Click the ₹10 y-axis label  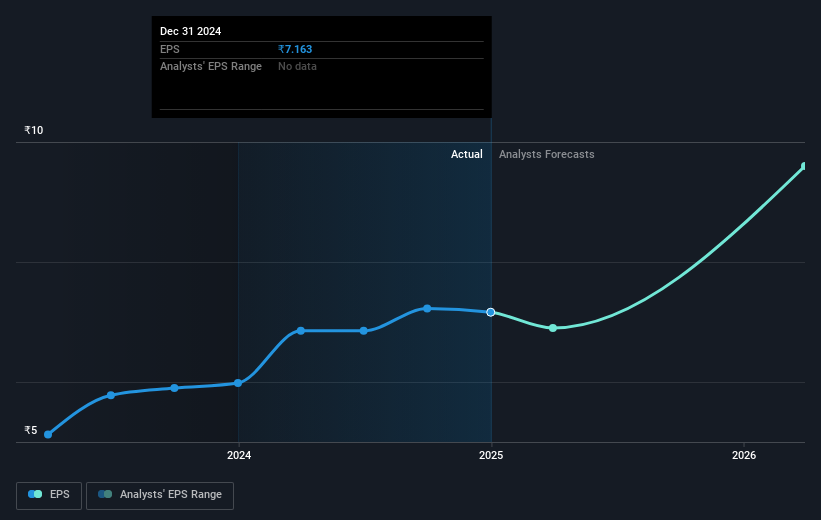[34, 130]
